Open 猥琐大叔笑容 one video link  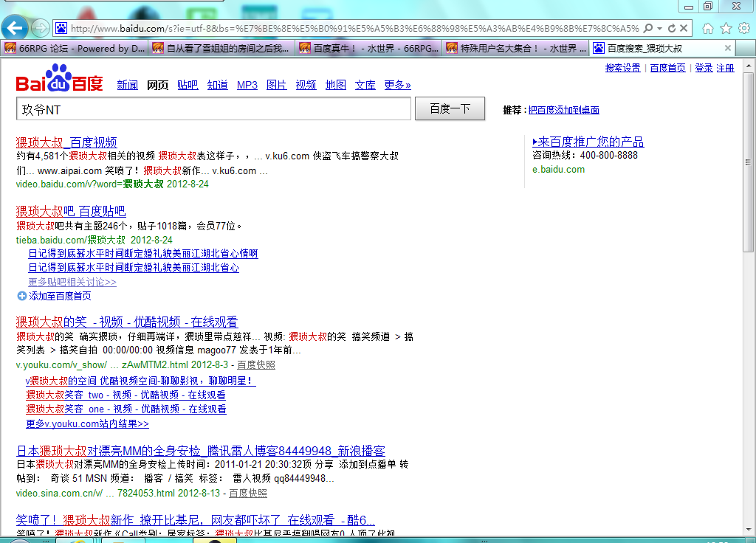pyautogui.click(x=126, y=409)
